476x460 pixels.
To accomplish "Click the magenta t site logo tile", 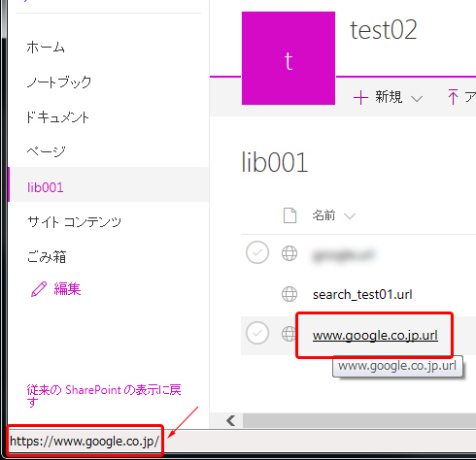I will pos(289,58).
